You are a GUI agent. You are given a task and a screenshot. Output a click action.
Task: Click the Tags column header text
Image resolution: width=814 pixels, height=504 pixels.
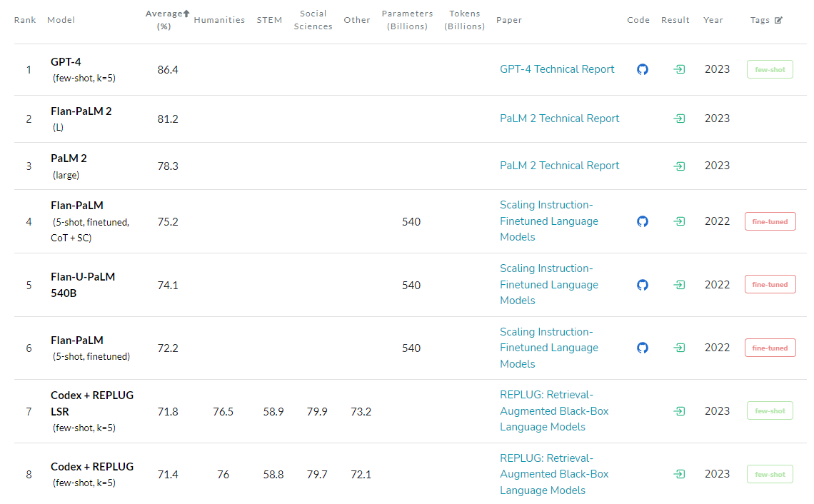760,20
